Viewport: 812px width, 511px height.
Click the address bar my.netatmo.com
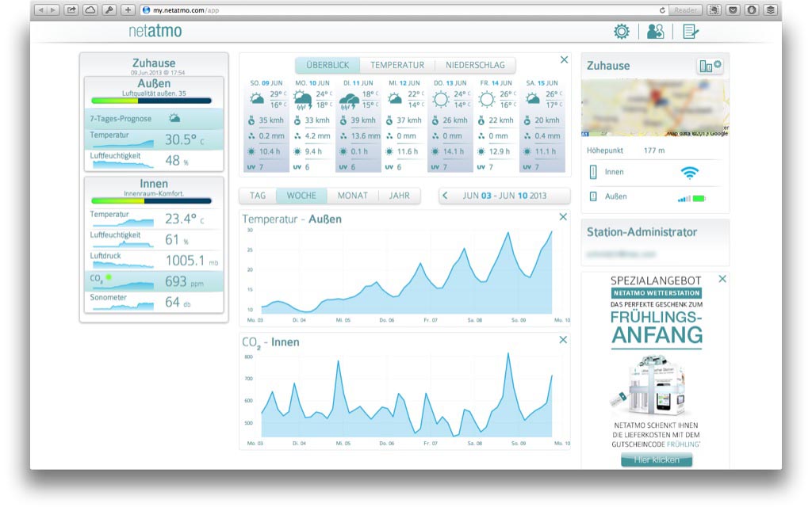(399, 10)
